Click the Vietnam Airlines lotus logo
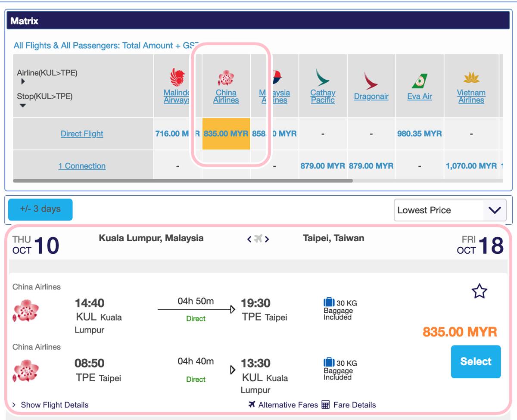The image size is (517, 420). [x=471, y=78]
